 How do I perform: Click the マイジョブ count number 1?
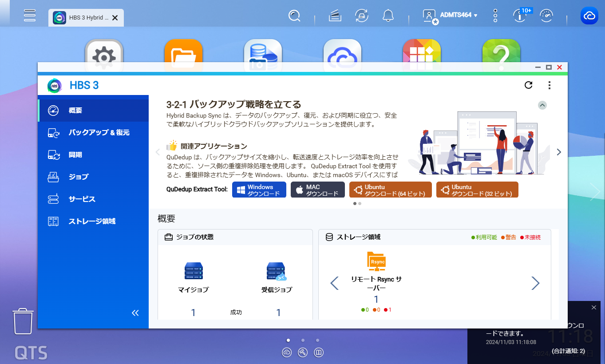194,313
